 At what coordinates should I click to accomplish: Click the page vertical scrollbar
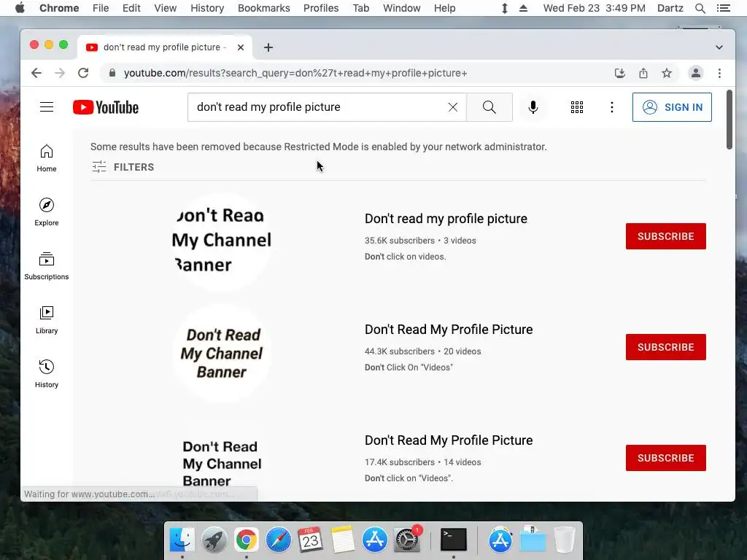[x=729, y=120]
